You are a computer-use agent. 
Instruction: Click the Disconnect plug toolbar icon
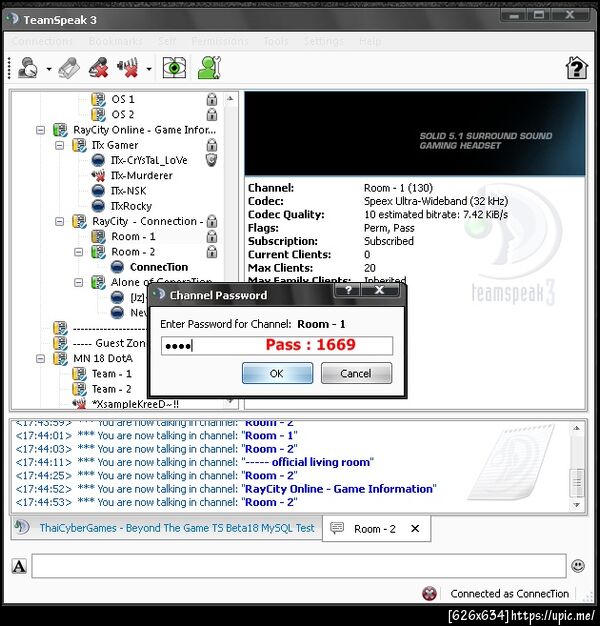coord(69,68)
